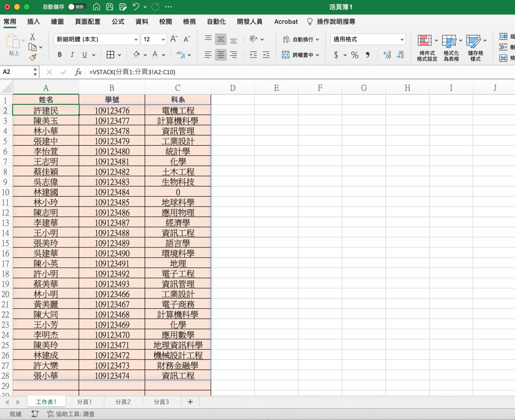Click the Undo arrow icon
Screen dimensions: 515x420
(x=136, y=7)
